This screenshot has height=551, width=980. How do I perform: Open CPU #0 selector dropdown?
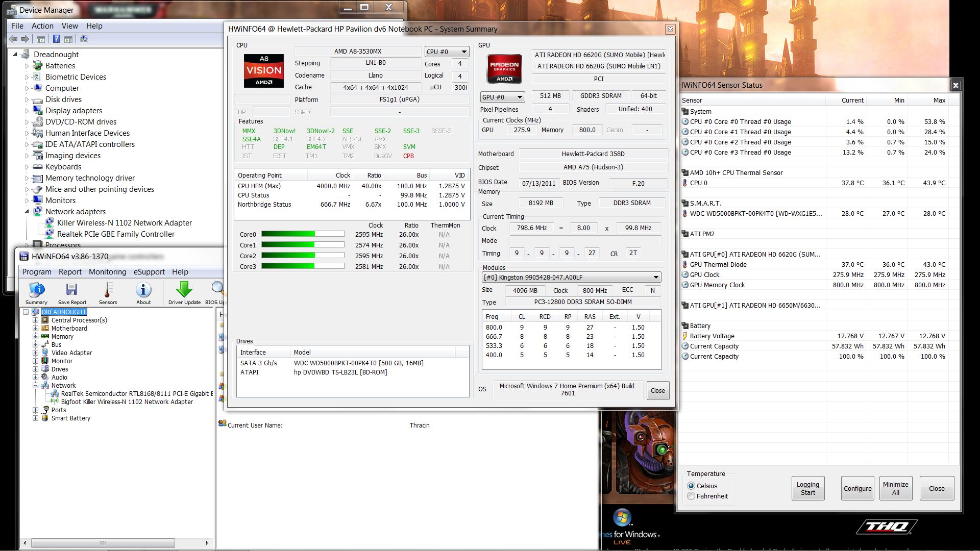click(447, 52)
